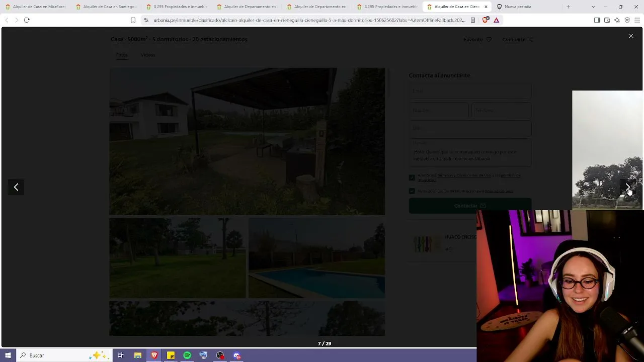This screenshot has width=644, height=362.
Task: Open the grassy garden with trees photo
Action: (178, 258)
